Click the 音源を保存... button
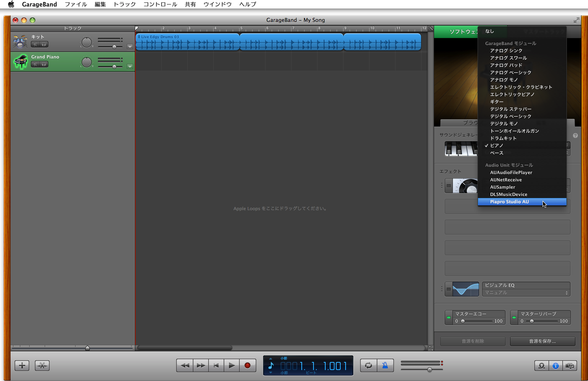The height and width of the screenshot is (381, 588). [x=543, y=341]
